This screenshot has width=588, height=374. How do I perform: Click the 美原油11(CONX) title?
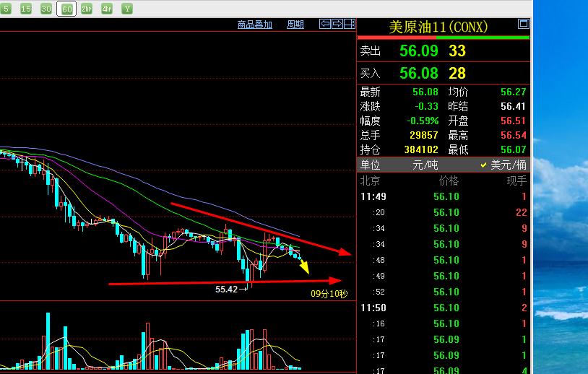point(438,27)
